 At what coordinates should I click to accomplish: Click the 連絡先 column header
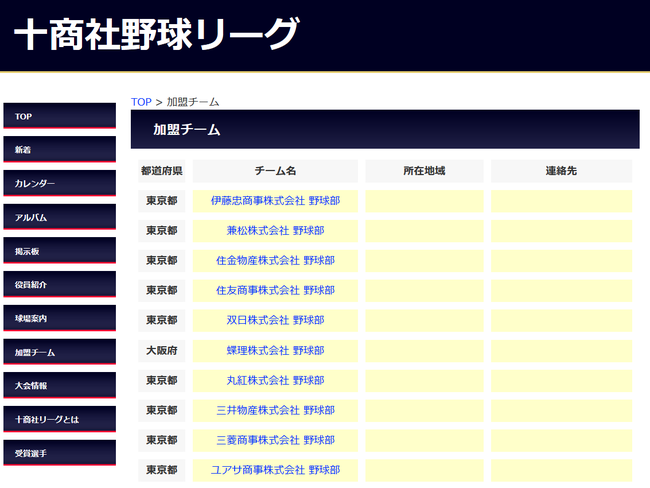coord(562,171)
